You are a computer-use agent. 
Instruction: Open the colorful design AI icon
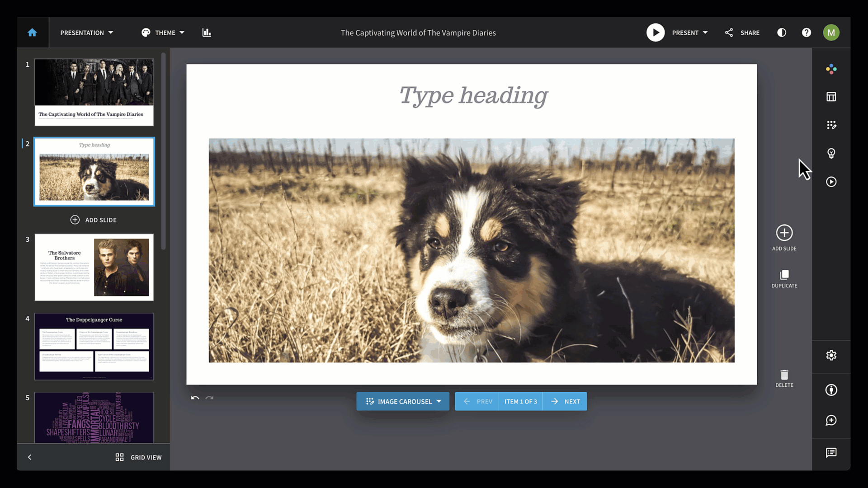point(831,69)
